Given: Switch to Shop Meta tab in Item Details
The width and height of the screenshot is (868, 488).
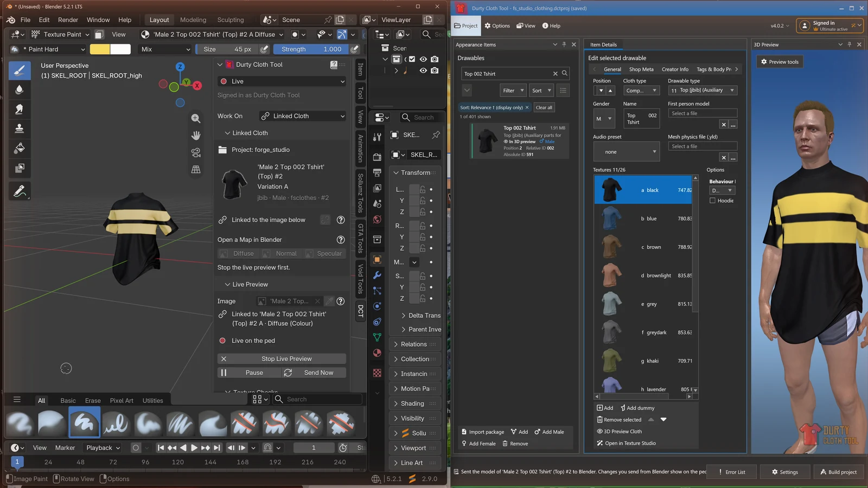Looking at the screenshot, I should point(641,69).
